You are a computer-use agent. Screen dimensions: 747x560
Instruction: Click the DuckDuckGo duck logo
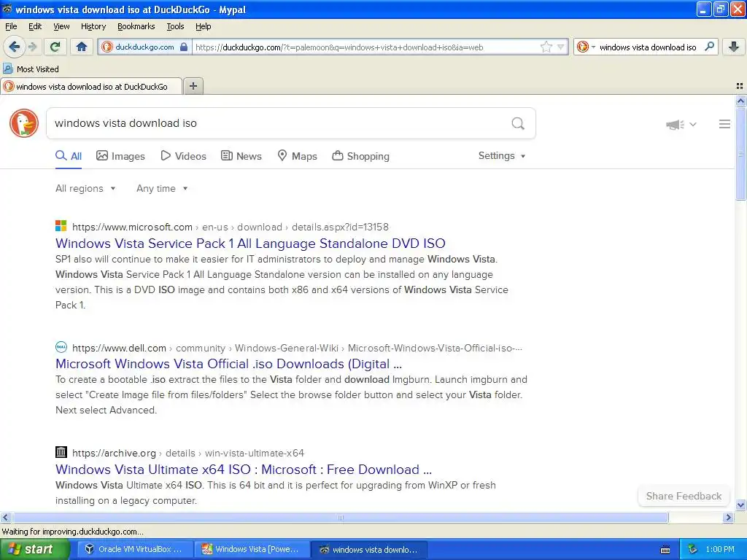24,123
